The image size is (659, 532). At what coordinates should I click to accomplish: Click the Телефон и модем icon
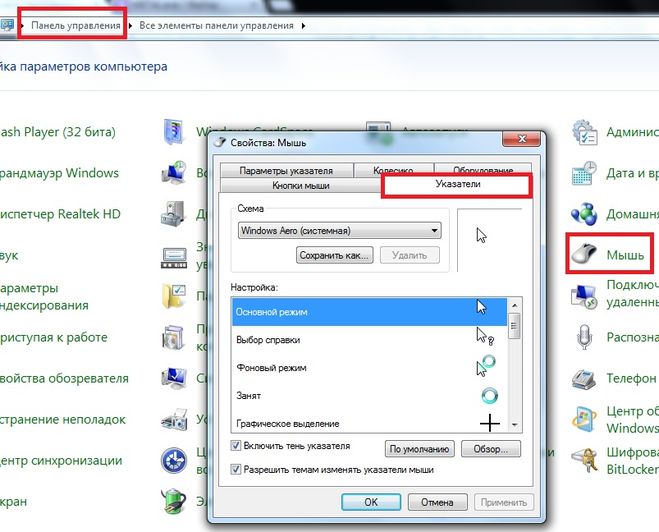coord(584,379)
